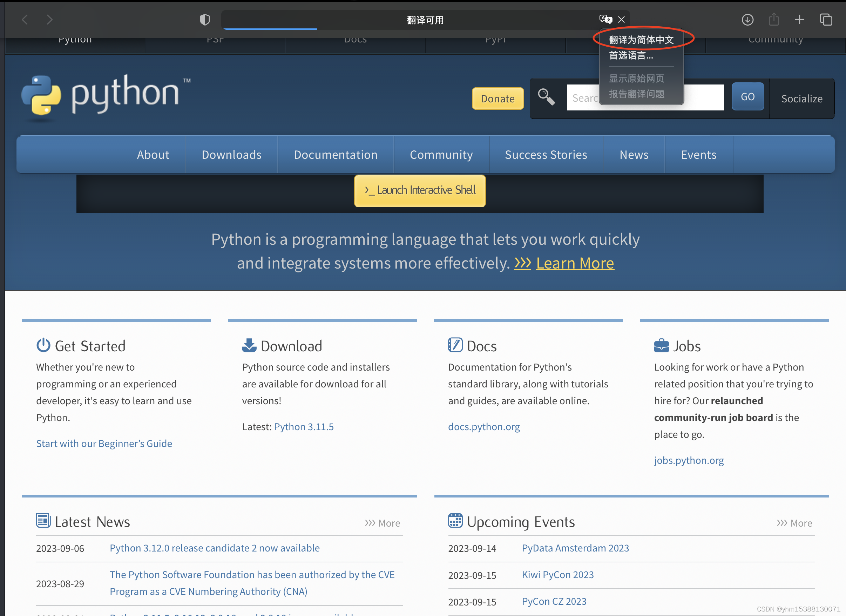This screenshot has height=616, width=846.
Task: Click the Latest News newspaper icon
Action: tap(43, 521)
